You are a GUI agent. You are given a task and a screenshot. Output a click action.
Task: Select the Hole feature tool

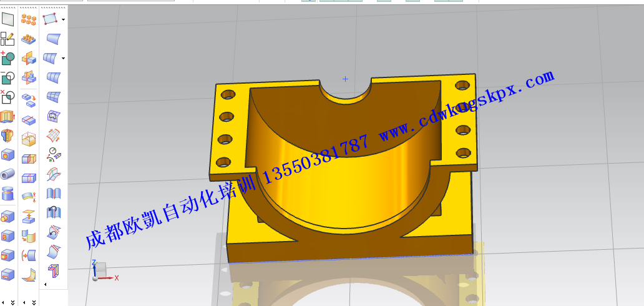point(8,155)
